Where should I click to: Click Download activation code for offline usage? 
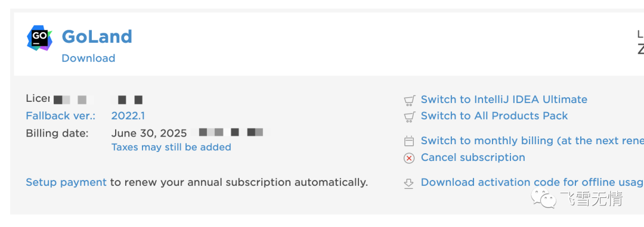tap(532, 182)
